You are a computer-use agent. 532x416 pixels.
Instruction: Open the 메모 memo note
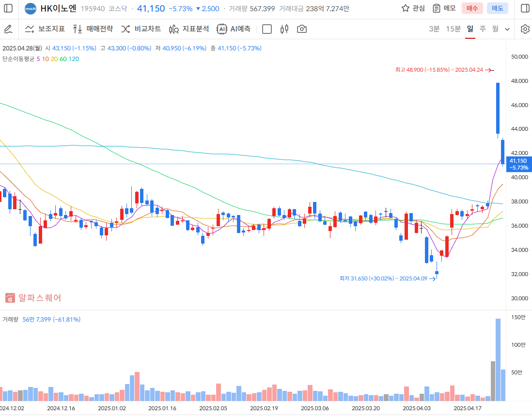444,9
